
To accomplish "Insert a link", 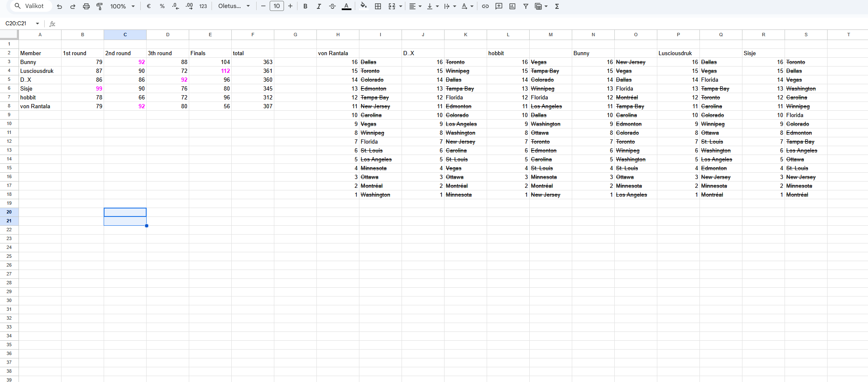I will point(485,6).
